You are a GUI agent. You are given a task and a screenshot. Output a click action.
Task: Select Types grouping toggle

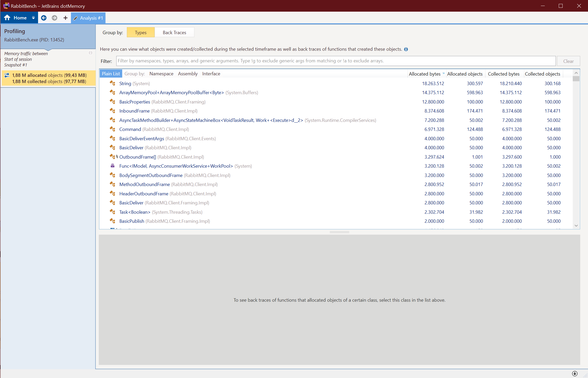coord(141,33)
